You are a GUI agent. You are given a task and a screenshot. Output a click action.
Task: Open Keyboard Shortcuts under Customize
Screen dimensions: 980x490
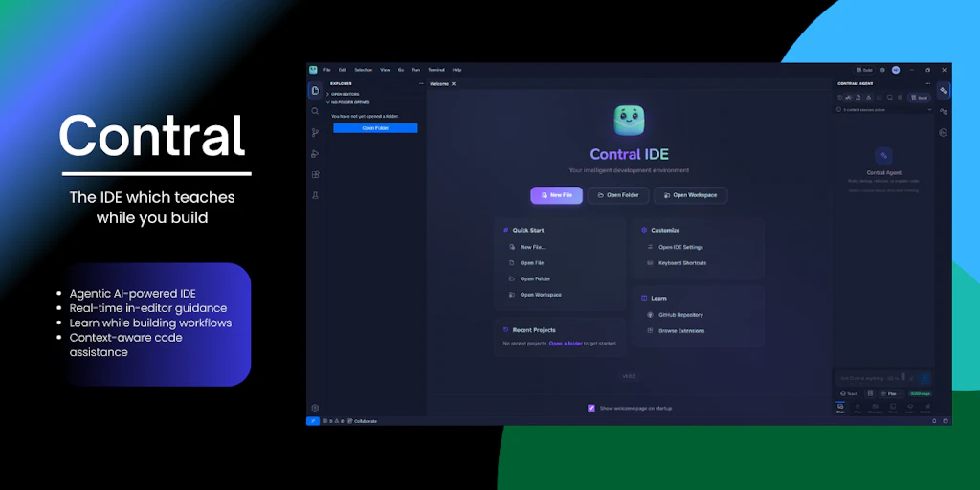point(677,263)
